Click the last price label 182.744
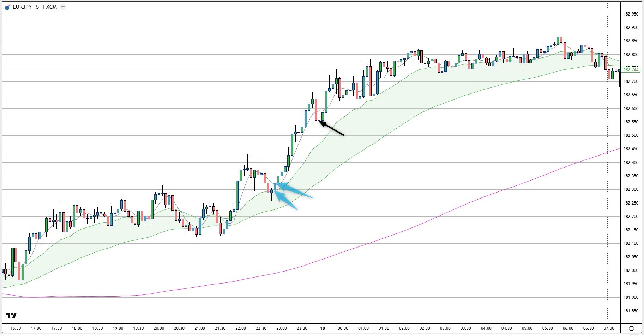Viewport: 644px width, 335px height. coord(631,69)
